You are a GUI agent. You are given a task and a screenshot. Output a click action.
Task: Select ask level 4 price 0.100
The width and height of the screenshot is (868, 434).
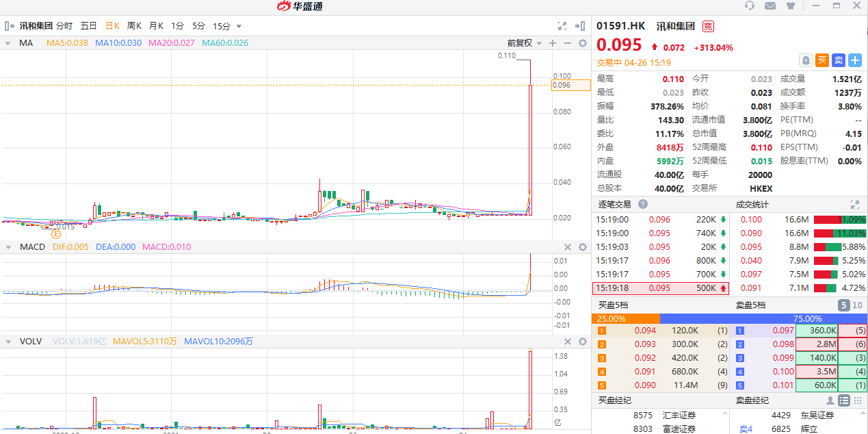pyautogui.click(x=783, y=371)
